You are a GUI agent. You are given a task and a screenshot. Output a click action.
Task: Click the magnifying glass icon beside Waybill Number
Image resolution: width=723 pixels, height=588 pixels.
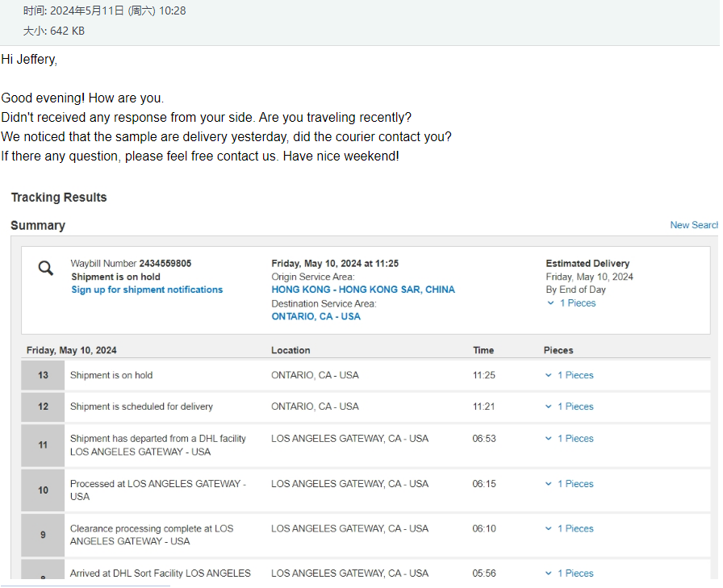[46, 269]
